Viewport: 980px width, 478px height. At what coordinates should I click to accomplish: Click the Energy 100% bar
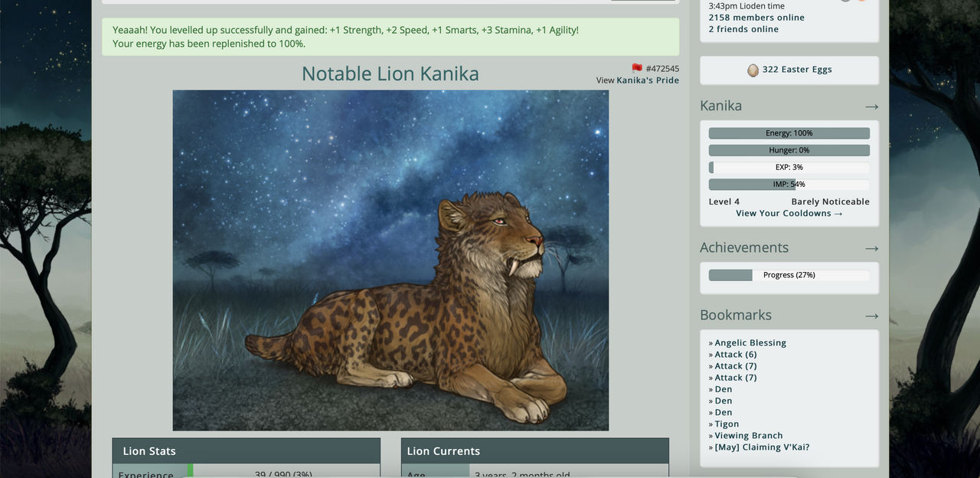pyautogui.click(x=789, y=133)
